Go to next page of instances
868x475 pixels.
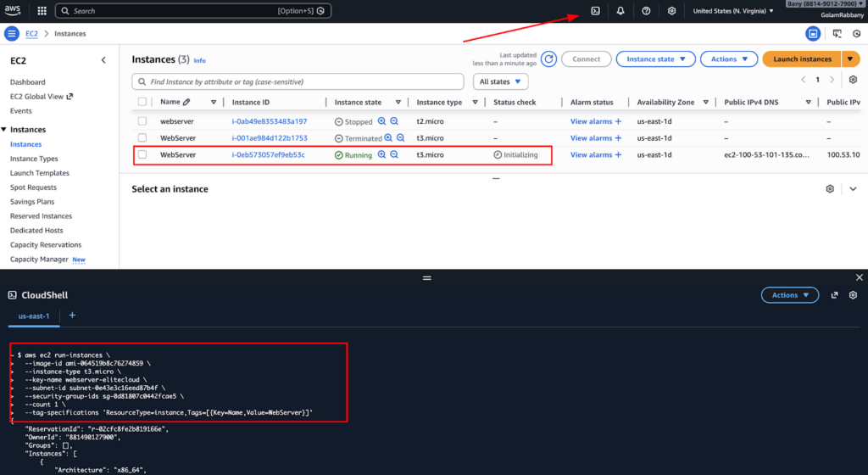[x=832, y=80]
